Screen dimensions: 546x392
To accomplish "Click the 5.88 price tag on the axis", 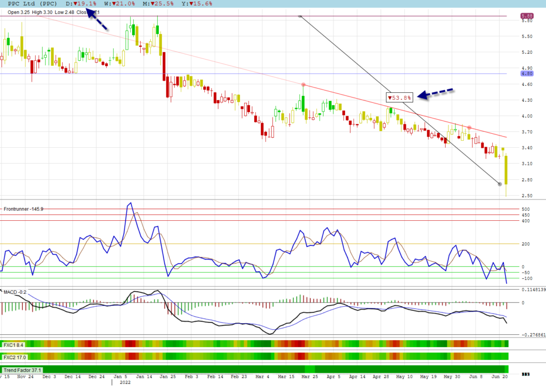I will 527,15.
